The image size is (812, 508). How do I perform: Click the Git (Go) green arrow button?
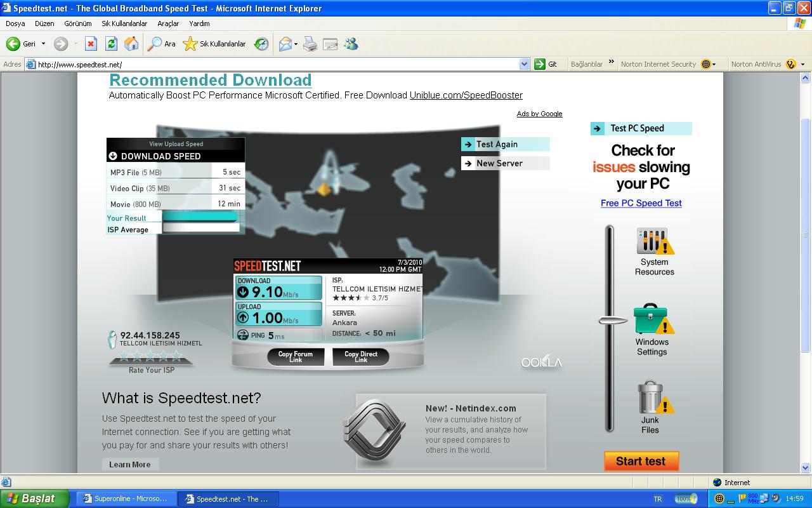click(x=540, y=64)
